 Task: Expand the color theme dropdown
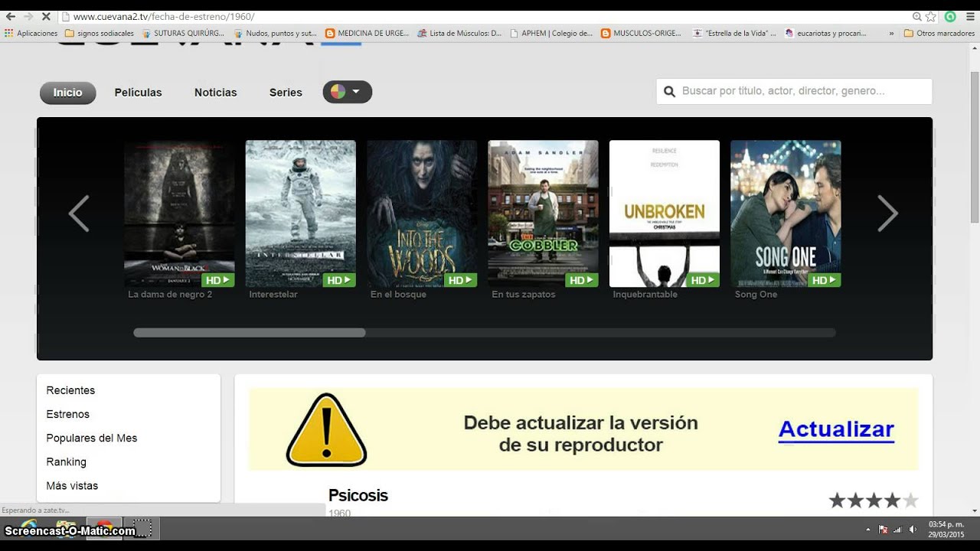click(x=348, y=92)
